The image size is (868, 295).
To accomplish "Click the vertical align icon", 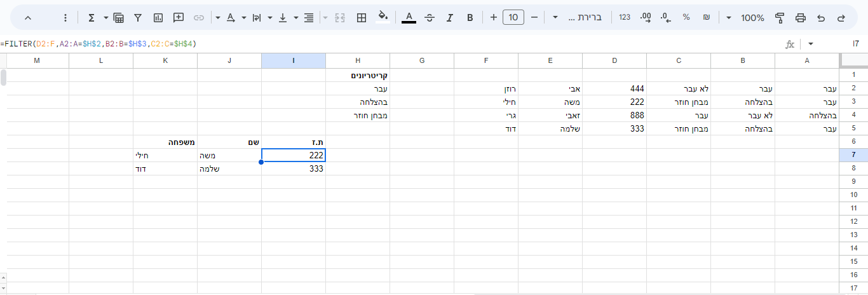I will (283, 18).
